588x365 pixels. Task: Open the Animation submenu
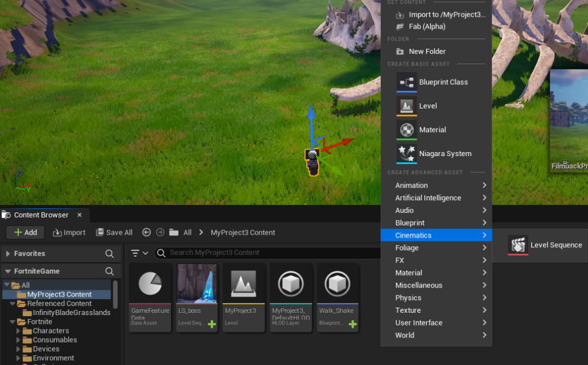pos(436,185)
